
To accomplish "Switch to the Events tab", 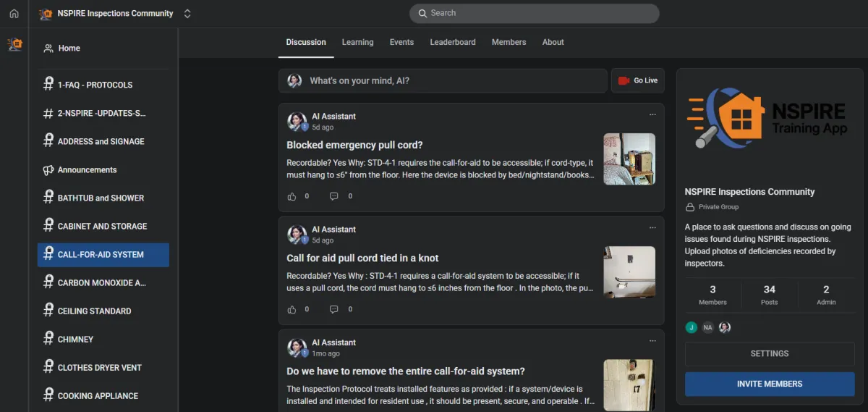I will tap(401, 42).
